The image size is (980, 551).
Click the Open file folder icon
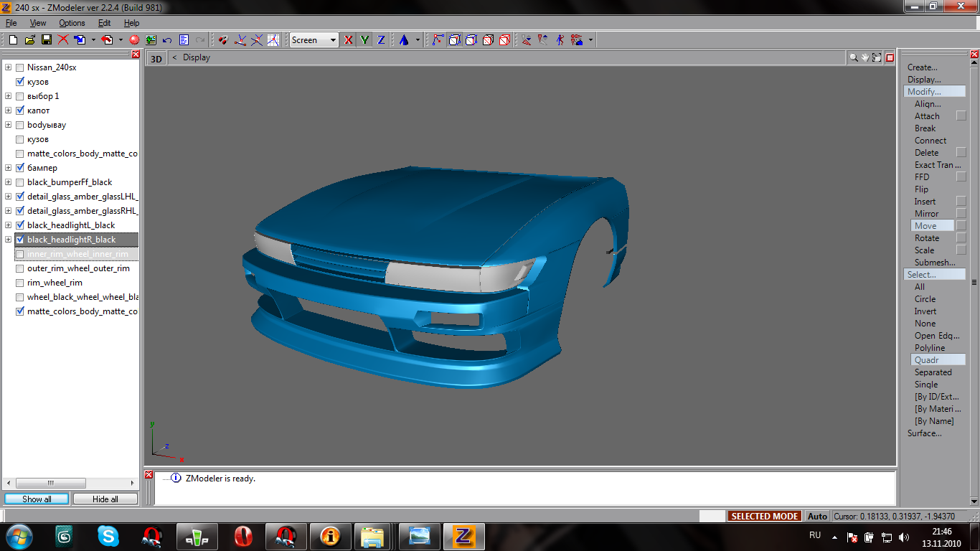(x=29, y=40)
